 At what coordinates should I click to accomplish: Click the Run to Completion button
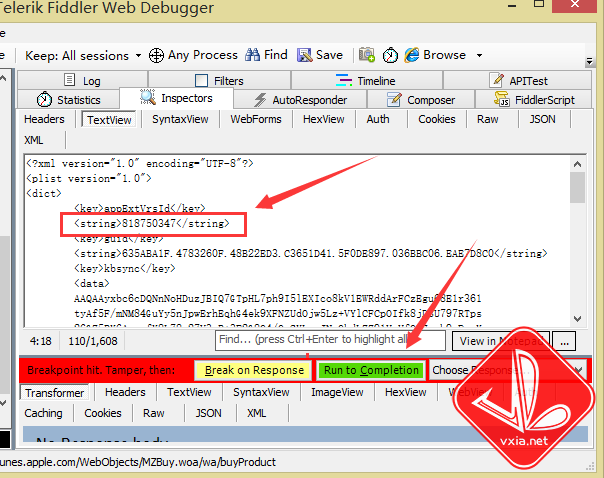click(370, 370)
